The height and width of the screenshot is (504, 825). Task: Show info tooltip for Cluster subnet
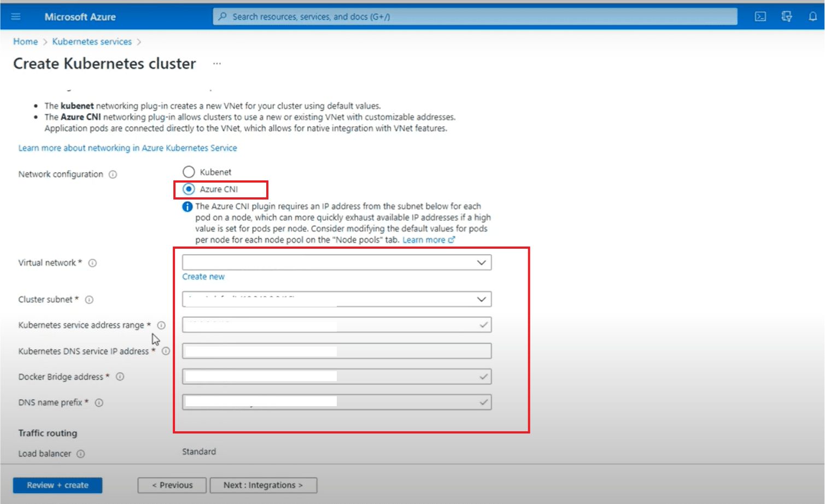89,300
